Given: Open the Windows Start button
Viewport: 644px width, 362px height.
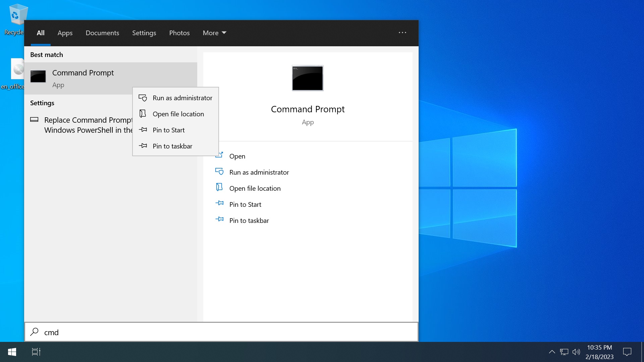Looking at the screenshot, I should pyautogui.click(x=12, y=352).
